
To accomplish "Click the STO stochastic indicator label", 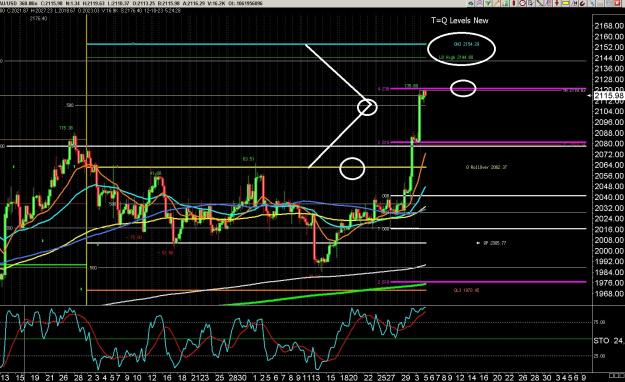I will point(601,341).
